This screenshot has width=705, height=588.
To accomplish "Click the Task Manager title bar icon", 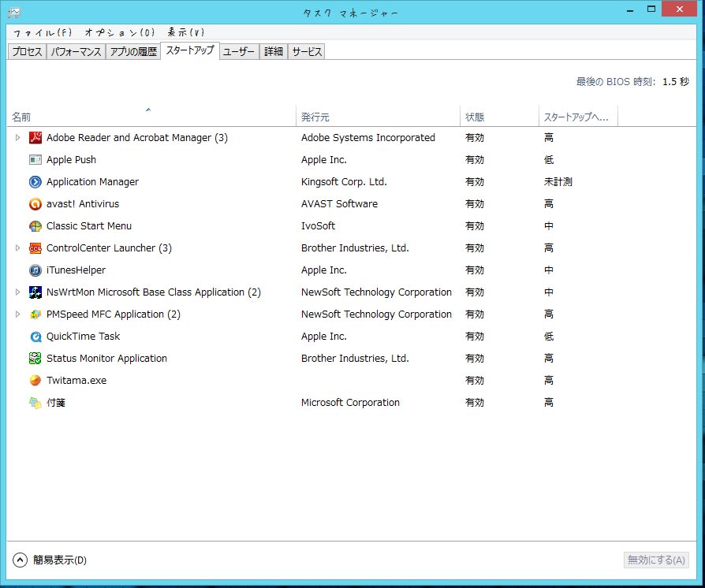I will [x=14, y=12].
